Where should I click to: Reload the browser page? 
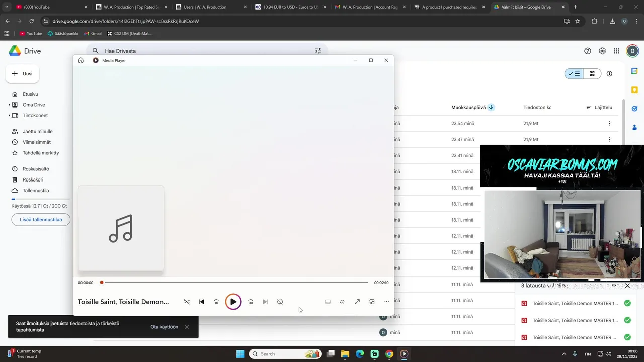tap(31, 21)
